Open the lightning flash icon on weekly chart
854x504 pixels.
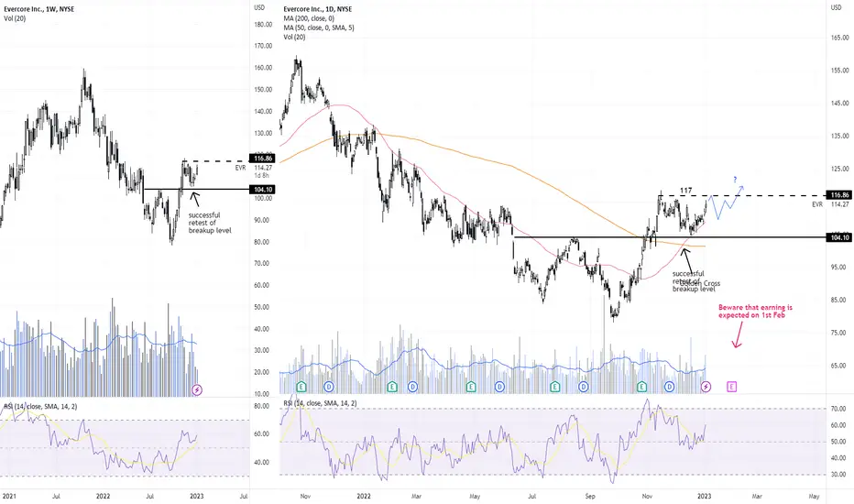(197, 389)
